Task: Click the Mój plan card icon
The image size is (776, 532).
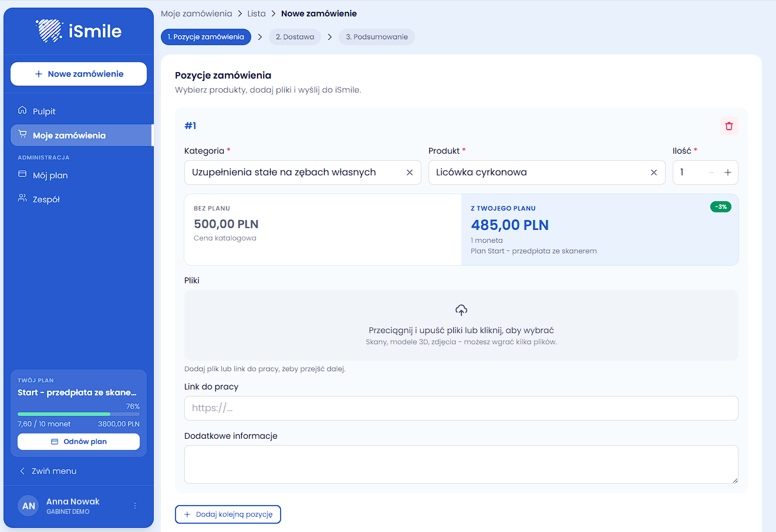Action: (x=22, y=174)
